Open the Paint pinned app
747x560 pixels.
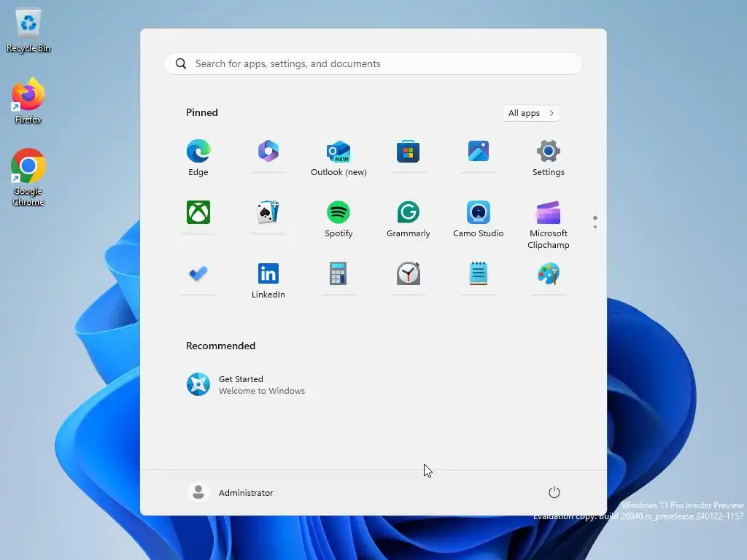549,274
